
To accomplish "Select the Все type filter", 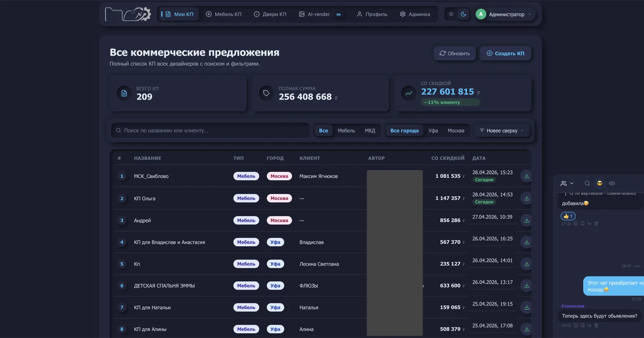I will pyautogui.click(x=324, y=130).
